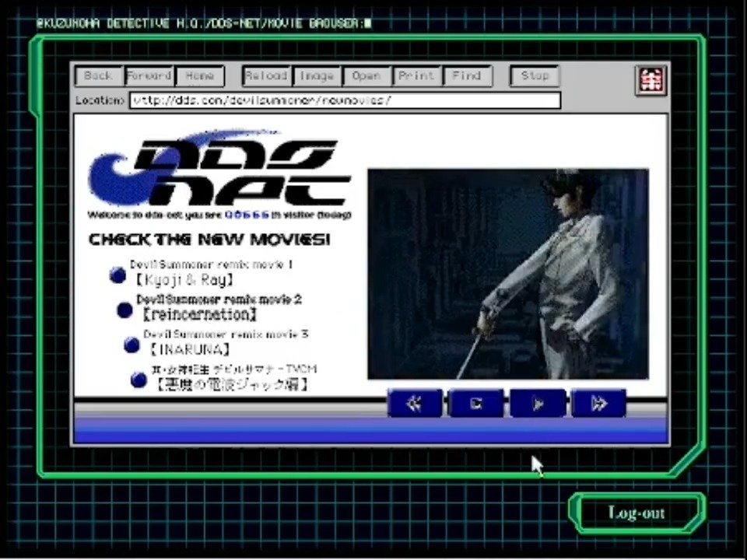
Task: Click the fast-forward playback button
Action: click(598, 403)
